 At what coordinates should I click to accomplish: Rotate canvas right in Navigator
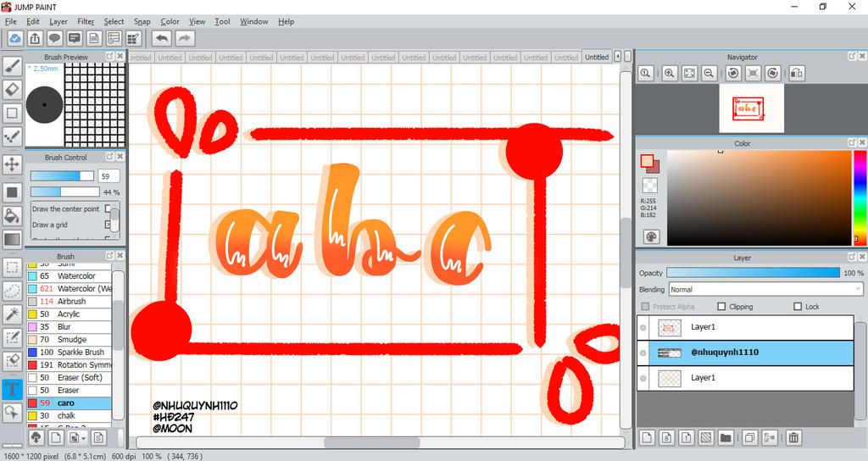tap(773, 73)
